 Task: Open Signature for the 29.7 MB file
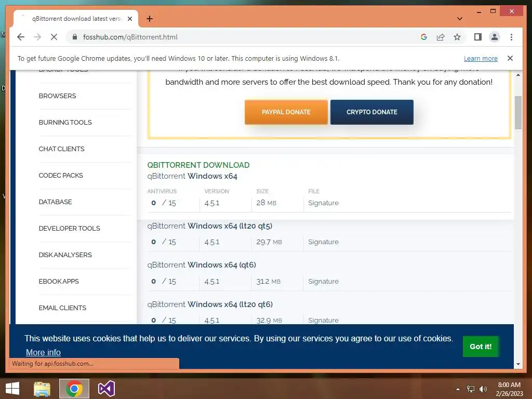[323, 242]
